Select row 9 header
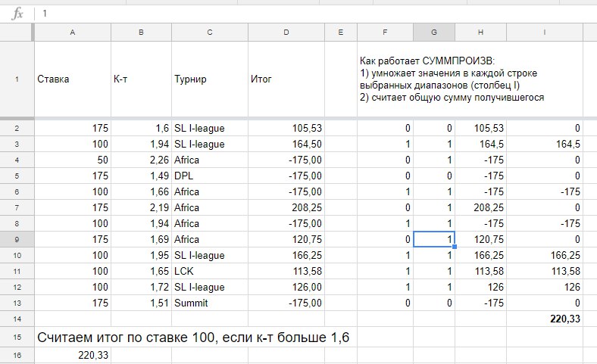Image resolution: width=597 pixels, height=364 pixels. 17,240
